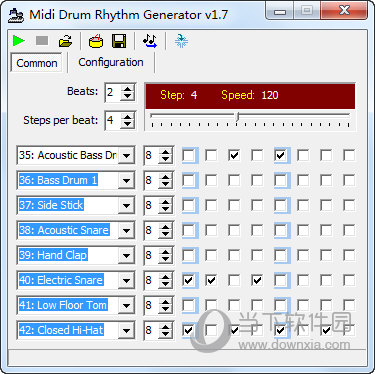Screen dimensions: 375x374
Task: Start playback with the green play icon
Action: pyautogui.click(x=19, y=41)
